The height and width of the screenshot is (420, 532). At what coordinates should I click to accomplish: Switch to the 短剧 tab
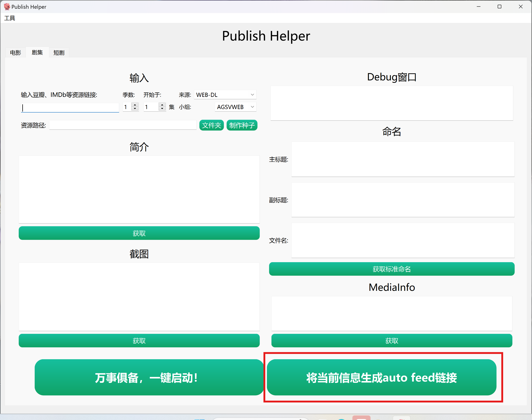point(59,53)
